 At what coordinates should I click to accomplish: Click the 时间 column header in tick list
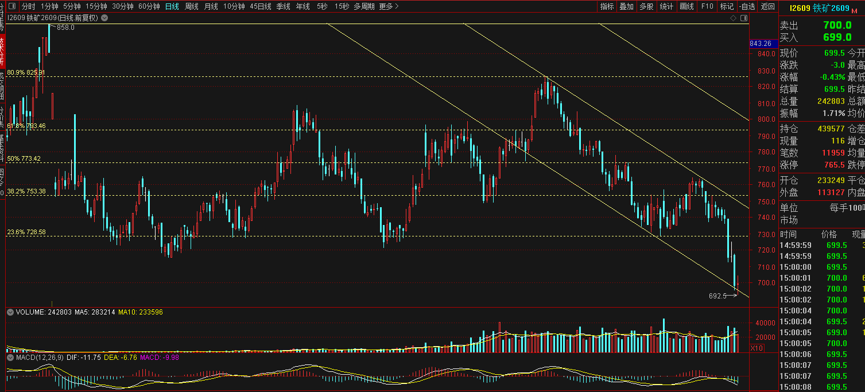click(x=787, y=234)
